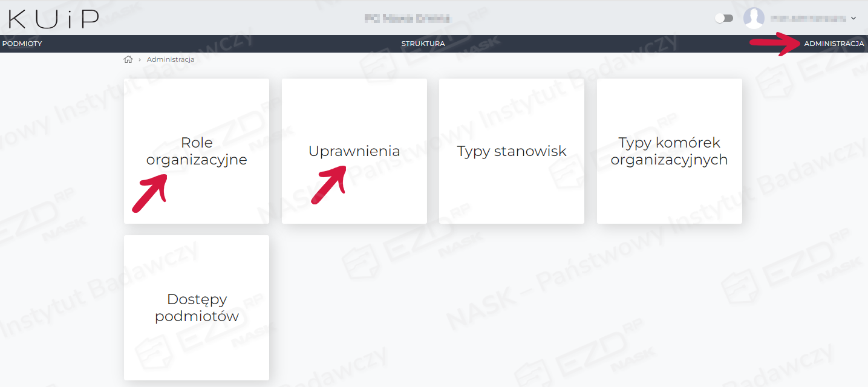This screenshot has height=387, width=868.
Task: Click the KUiP logo
Action: pyautogui.click(x=54, y=19)
